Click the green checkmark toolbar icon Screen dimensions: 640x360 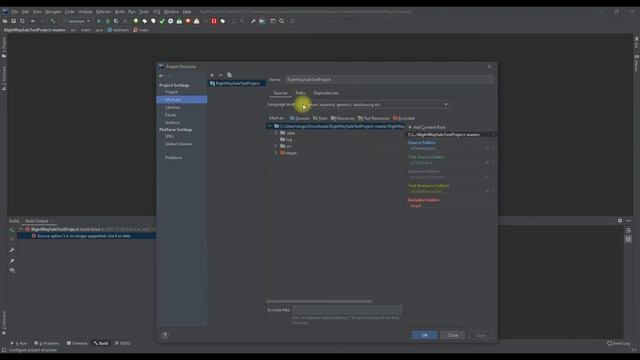tap(162, 21)
